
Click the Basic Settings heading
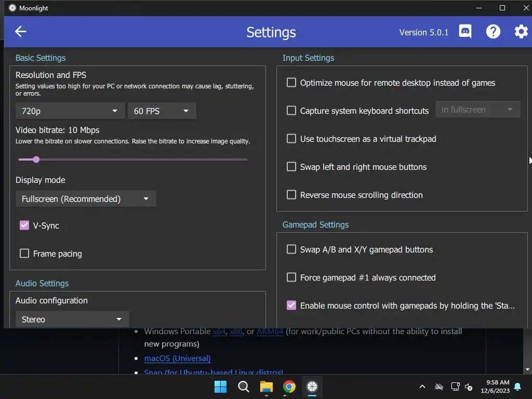coord(41,58)
